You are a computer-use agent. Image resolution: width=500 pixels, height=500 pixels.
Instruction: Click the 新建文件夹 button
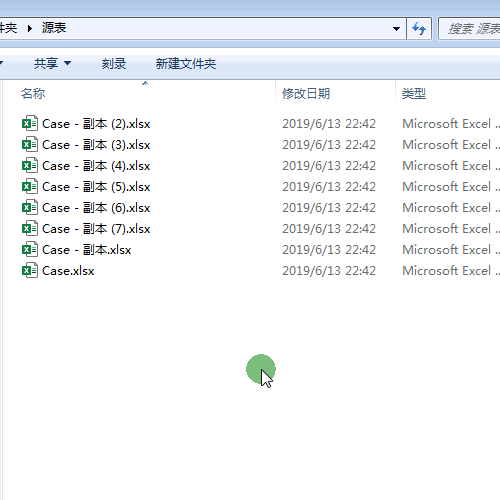[x=186, y=63]
